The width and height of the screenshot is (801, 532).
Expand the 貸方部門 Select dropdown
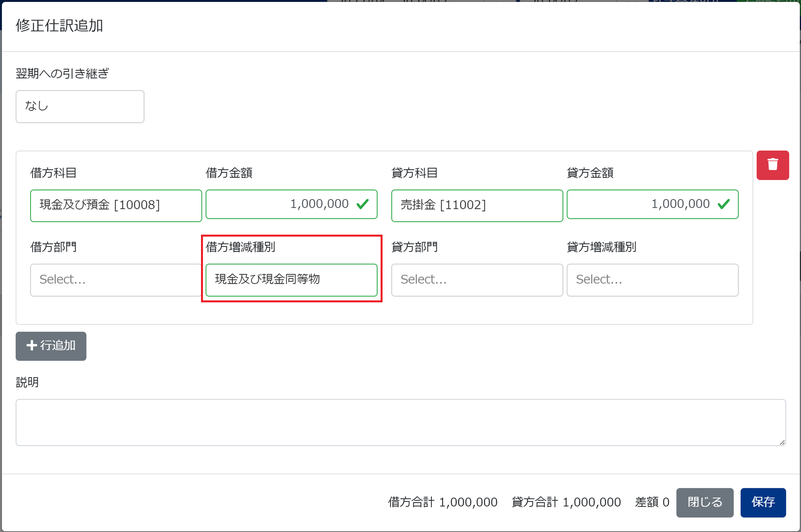tap(477, 280)
